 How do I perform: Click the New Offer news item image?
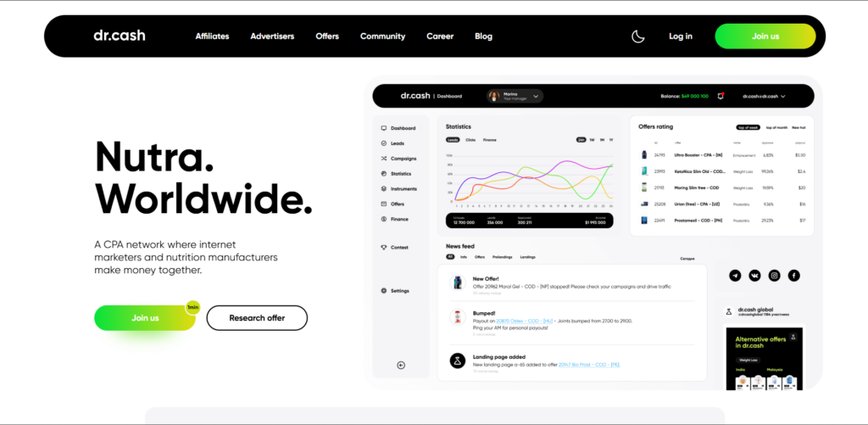pyautogui.click(x=457, y=282)
